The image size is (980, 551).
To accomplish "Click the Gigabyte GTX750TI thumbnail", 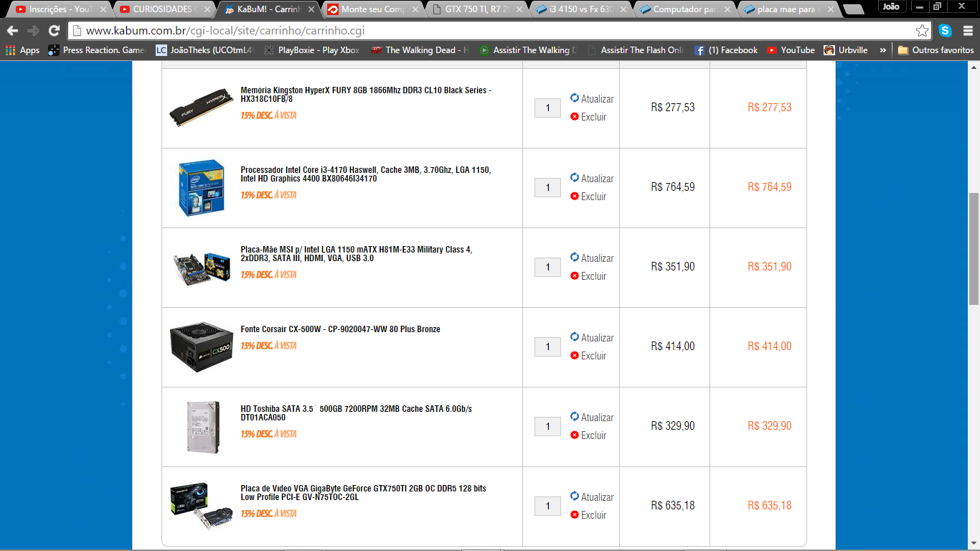I will tap(202, 507).
